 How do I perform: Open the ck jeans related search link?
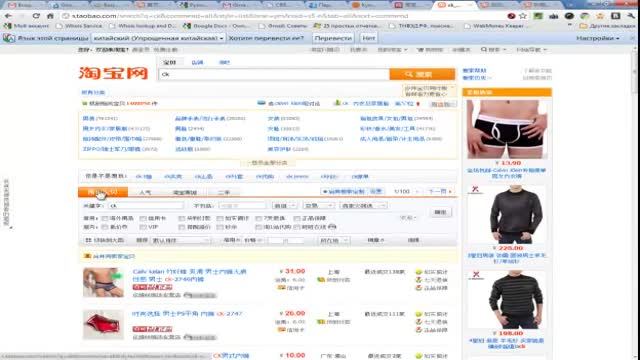[297, 177]
